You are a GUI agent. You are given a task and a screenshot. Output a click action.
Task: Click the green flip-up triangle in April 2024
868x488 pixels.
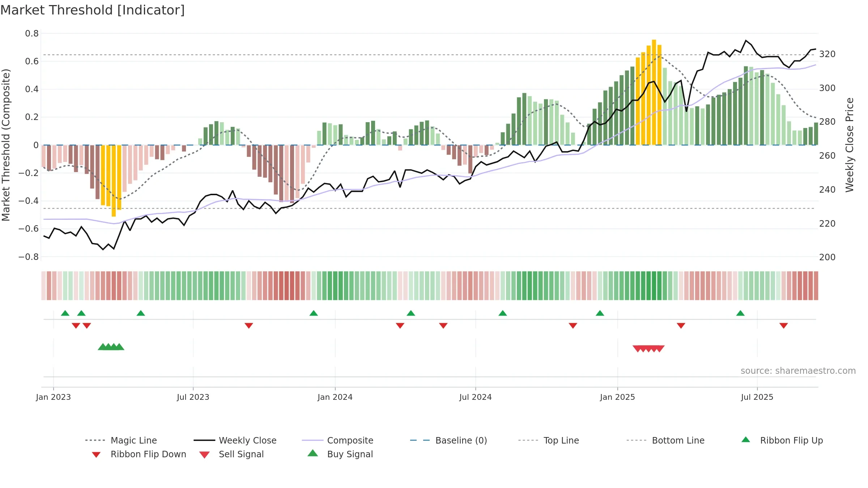411,313
